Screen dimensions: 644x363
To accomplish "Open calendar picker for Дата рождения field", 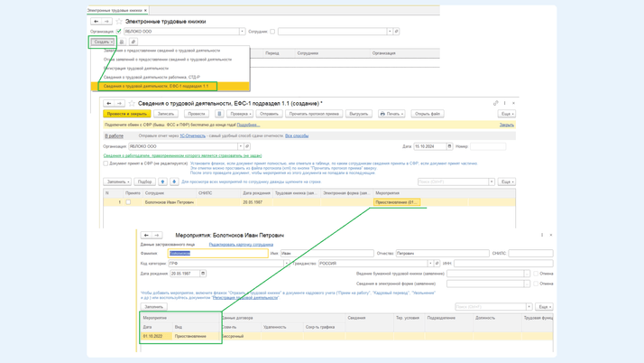I will click(203, 274).
